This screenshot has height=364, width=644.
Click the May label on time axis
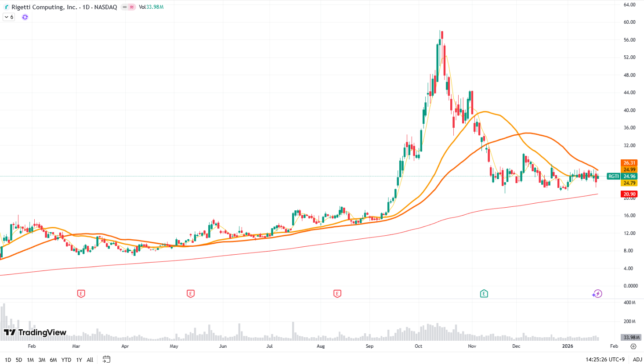(x=174, y=346)
